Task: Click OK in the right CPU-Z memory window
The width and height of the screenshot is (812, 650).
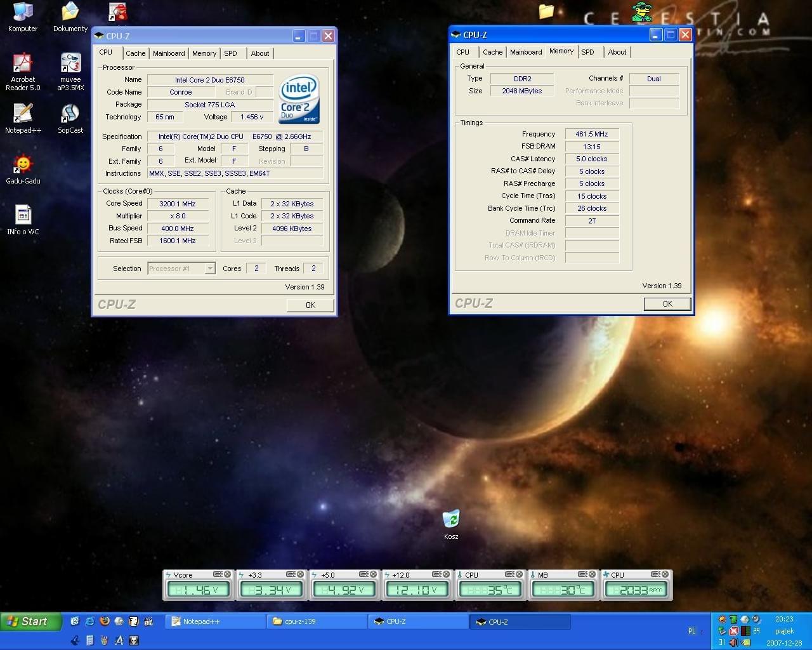Action: [x=667, y=303]
